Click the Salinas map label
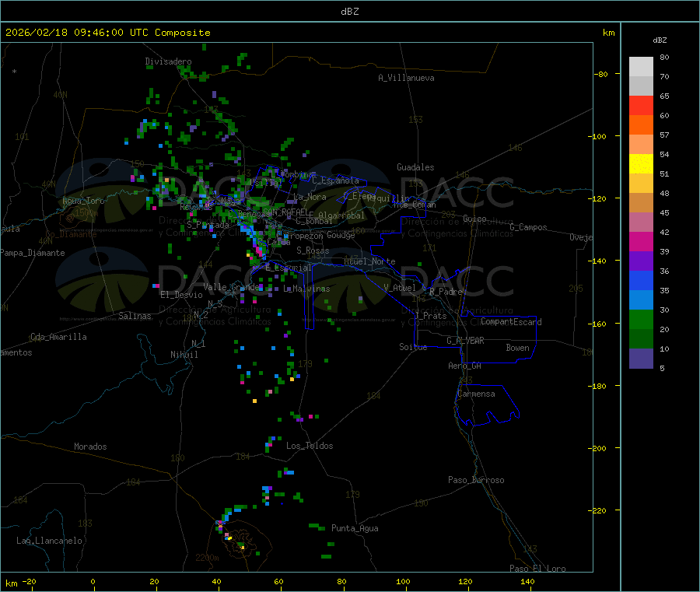The width and height of the screenshot is (700, 592). click(x=135, y=316)
